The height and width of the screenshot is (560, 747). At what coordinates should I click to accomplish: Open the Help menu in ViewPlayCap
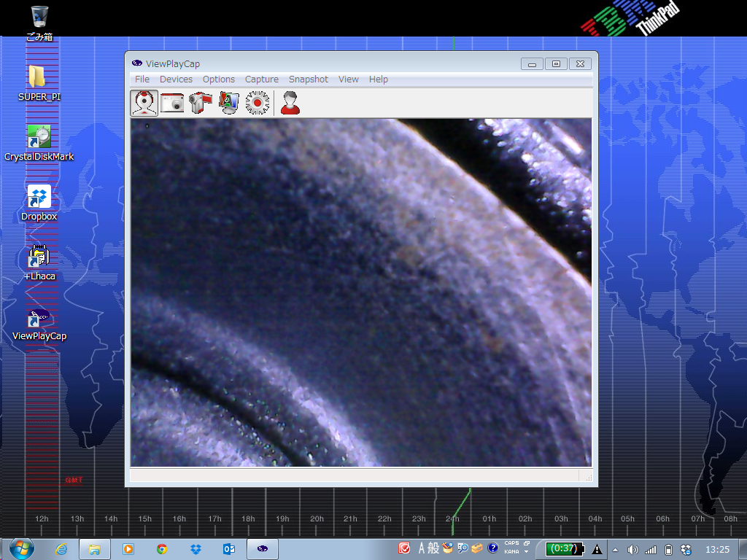click(x=379, y=79)
